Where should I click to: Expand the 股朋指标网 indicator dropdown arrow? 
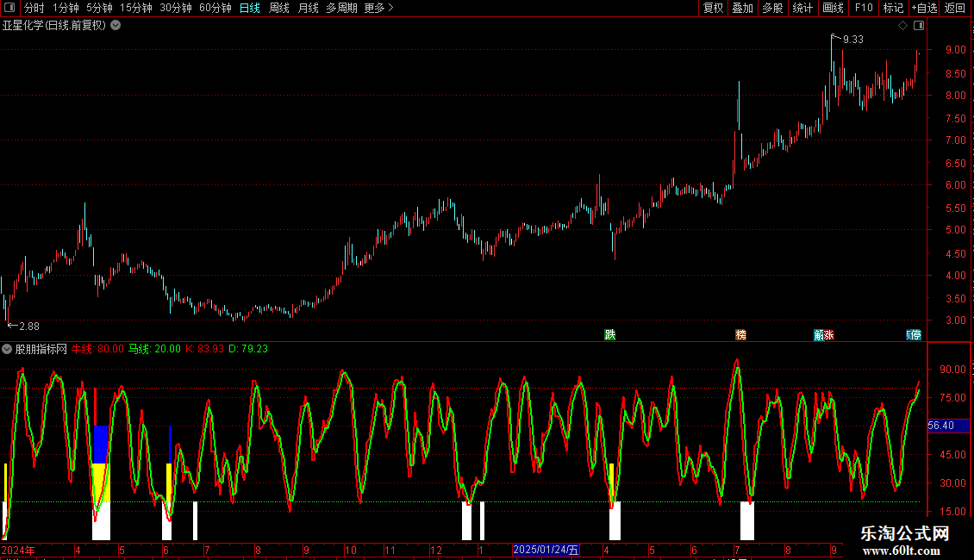[x=7, y=349]
